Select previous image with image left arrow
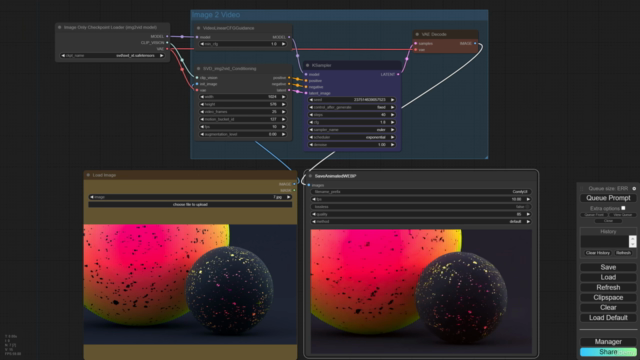This screenshot has height=360, width=640. pos(92,197)
